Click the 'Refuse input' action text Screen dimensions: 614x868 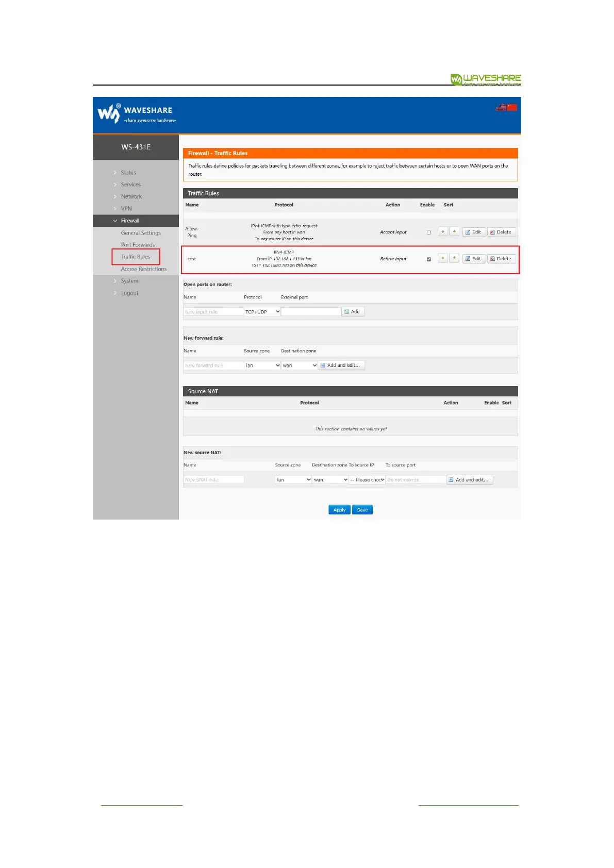(x=393, y=259)
